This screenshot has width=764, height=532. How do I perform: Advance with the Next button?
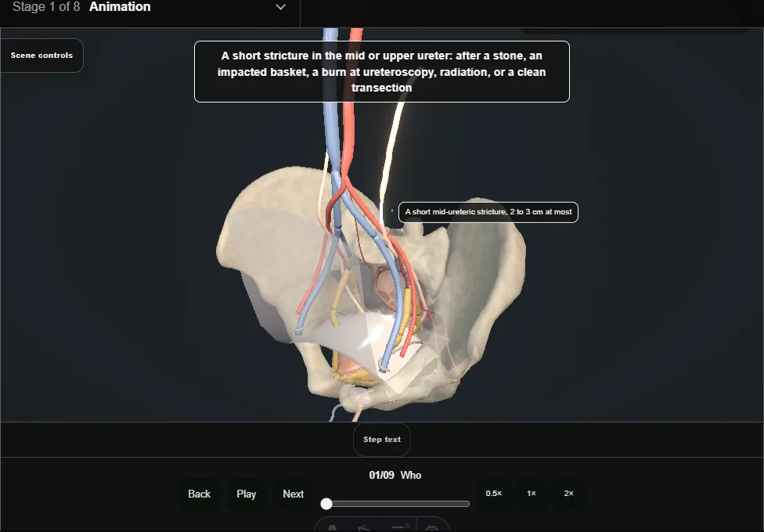pyautogui.click(x=294, y=494)
